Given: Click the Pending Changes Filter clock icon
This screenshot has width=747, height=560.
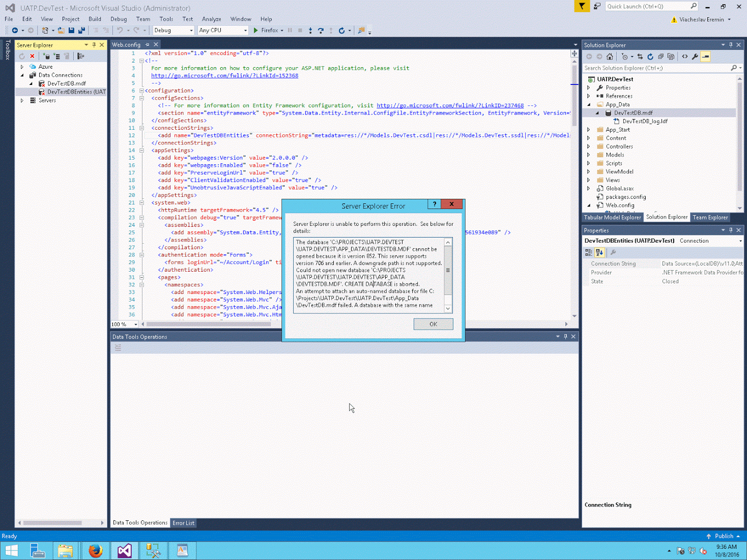Looking at the screenshot, I should [625, 56].
